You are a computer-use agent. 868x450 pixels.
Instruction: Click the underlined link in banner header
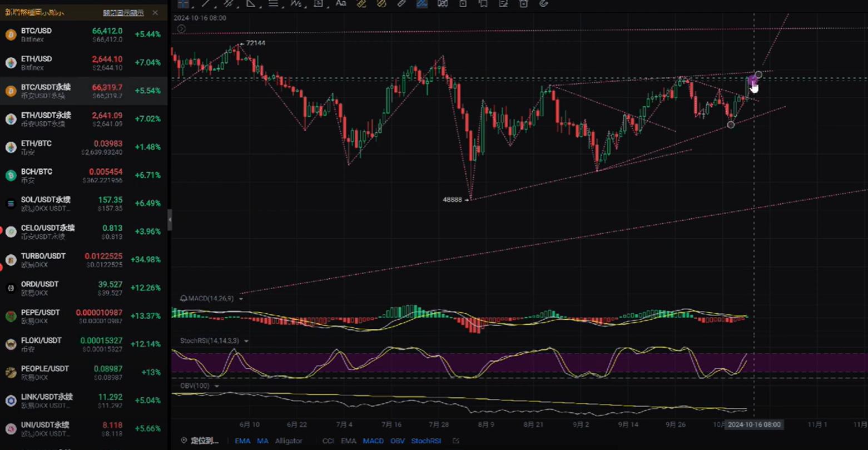pyautogui.click(x=123, y=13)
